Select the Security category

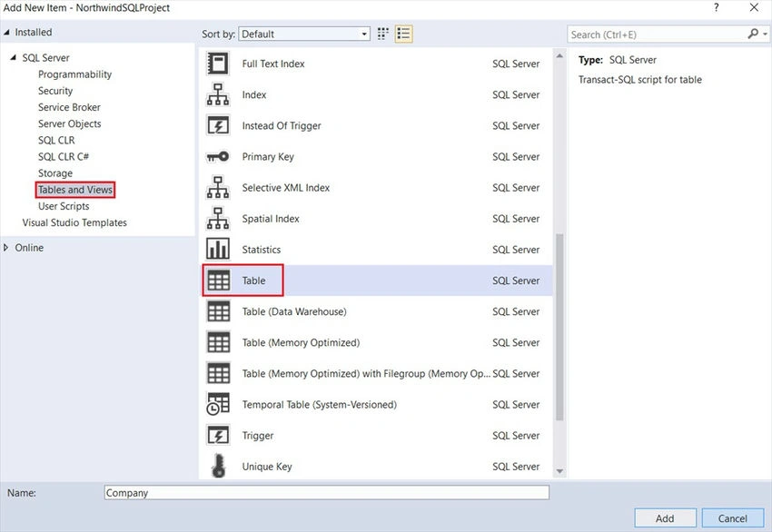click(x=55, y=91)
